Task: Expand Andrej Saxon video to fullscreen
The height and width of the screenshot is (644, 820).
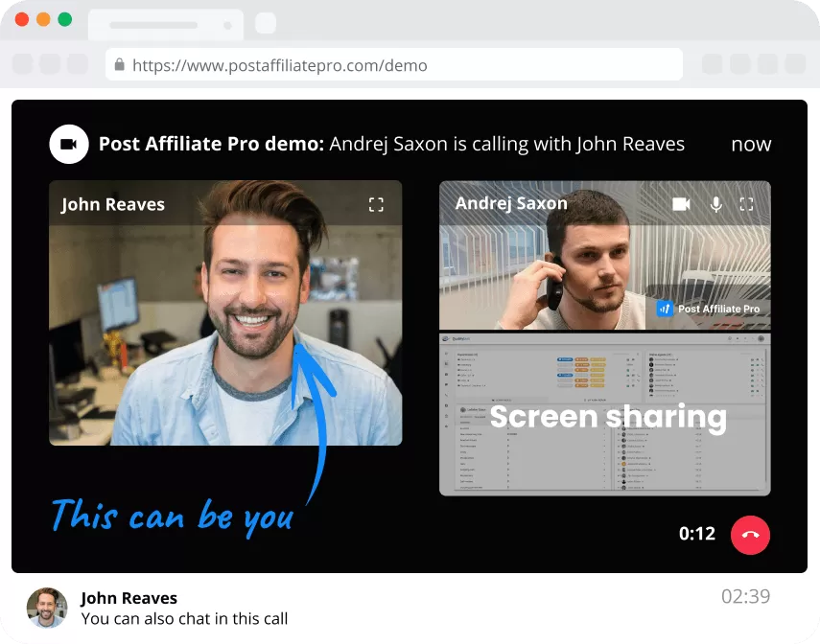Action: tap(747, 204)
